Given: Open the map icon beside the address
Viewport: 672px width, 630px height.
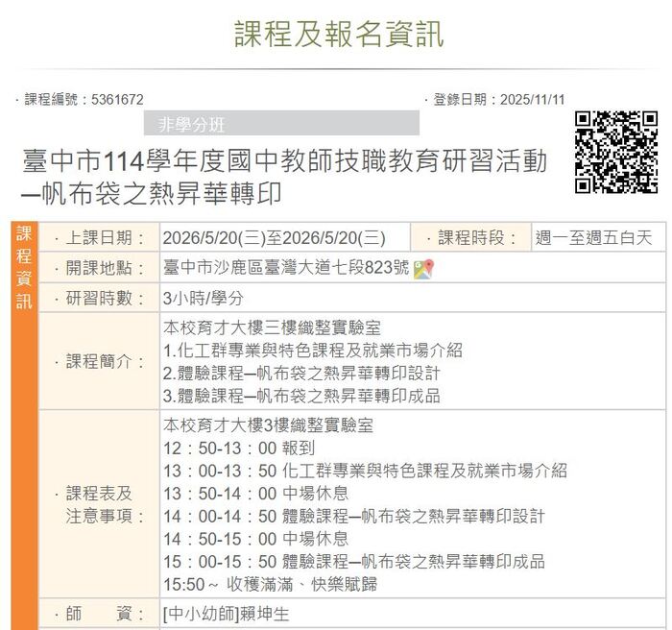Looking at the screenshot, I should pyautogui.click(x=424, y=269).
